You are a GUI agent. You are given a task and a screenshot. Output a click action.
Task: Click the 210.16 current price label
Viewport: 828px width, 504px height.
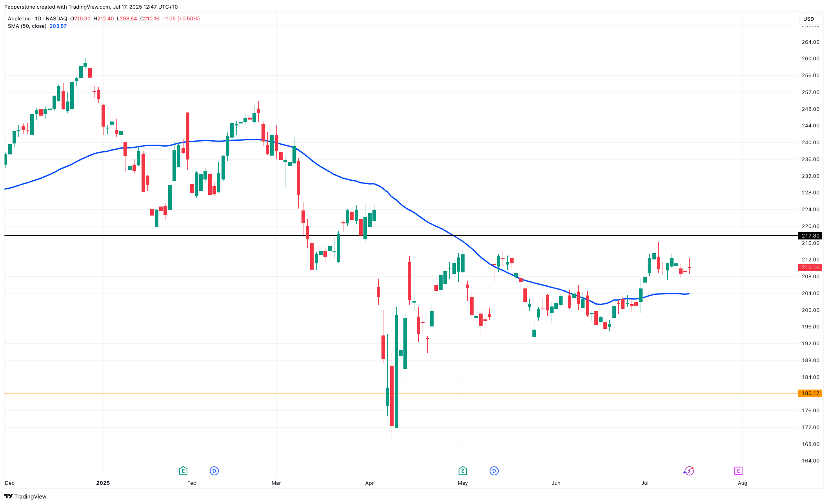pyautogui.click(x=810, y=267)
